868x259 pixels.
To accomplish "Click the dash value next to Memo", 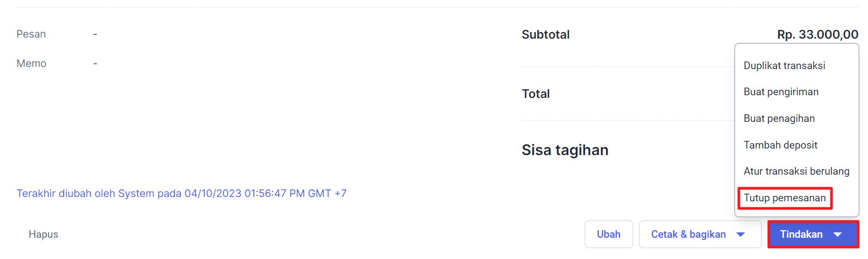I will [95, 64].
